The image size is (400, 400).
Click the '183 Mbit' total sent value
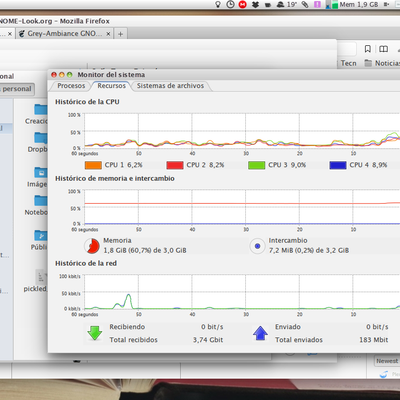point(373,340)
